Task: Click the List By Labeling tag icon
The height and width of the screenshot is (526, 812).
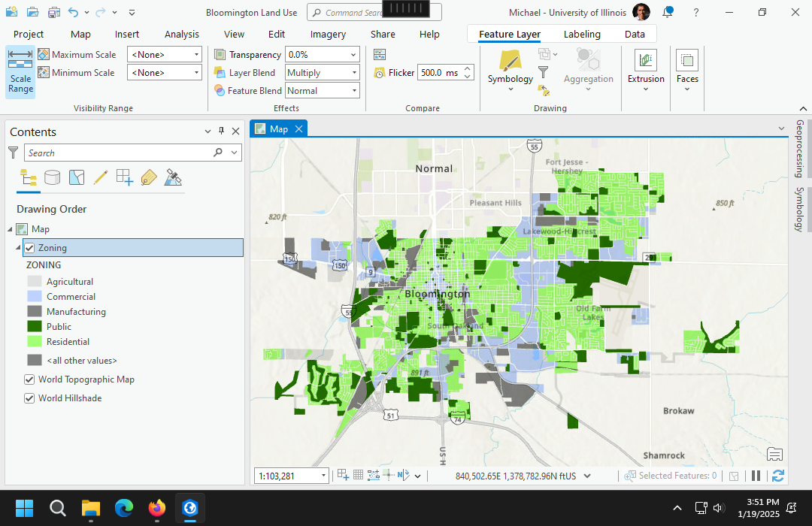Action: click(149, 178)
